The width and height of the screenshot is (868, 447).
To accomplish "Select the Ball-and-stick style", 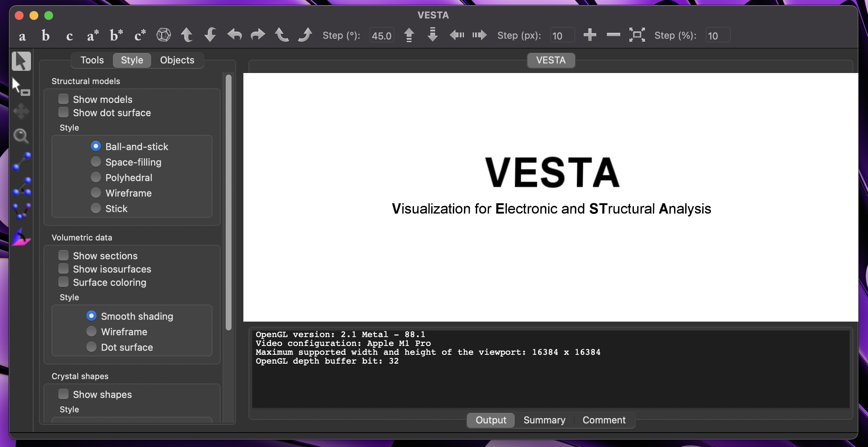I will pos(96,146).
